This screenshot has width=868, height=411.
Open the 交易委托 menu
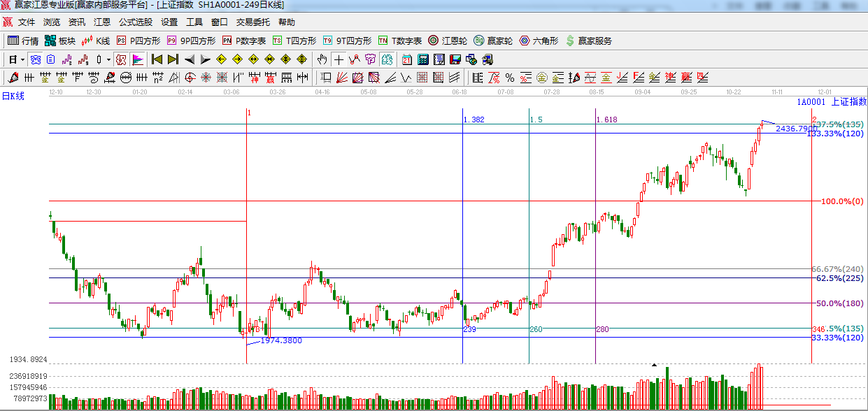(252, 22)
